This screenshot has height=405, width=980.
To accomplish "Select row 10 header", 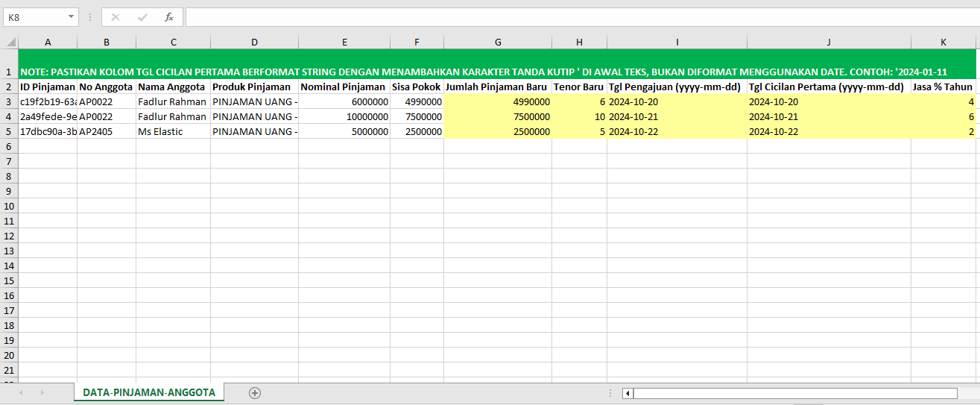I will (9, 206).
